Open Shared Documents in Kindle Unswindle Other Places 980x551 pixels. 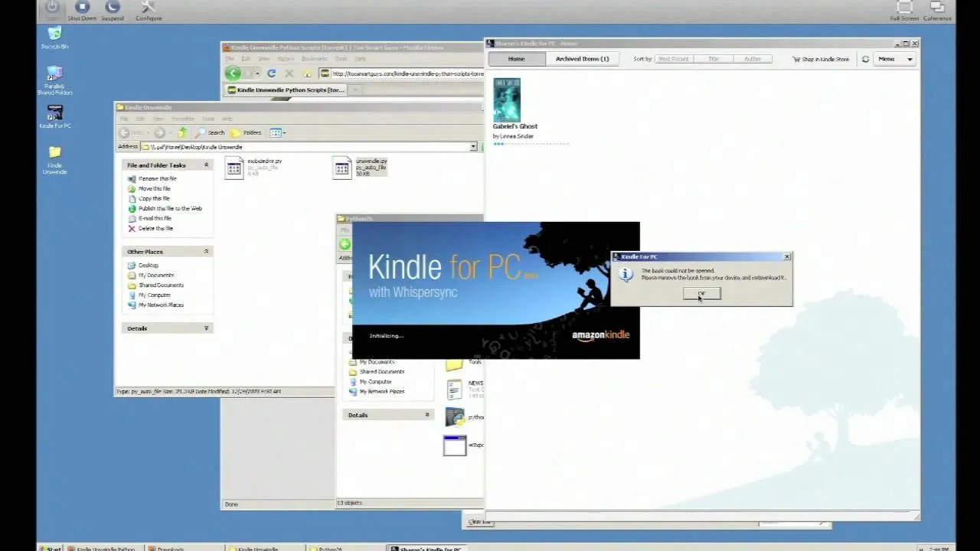coord(161,285)
